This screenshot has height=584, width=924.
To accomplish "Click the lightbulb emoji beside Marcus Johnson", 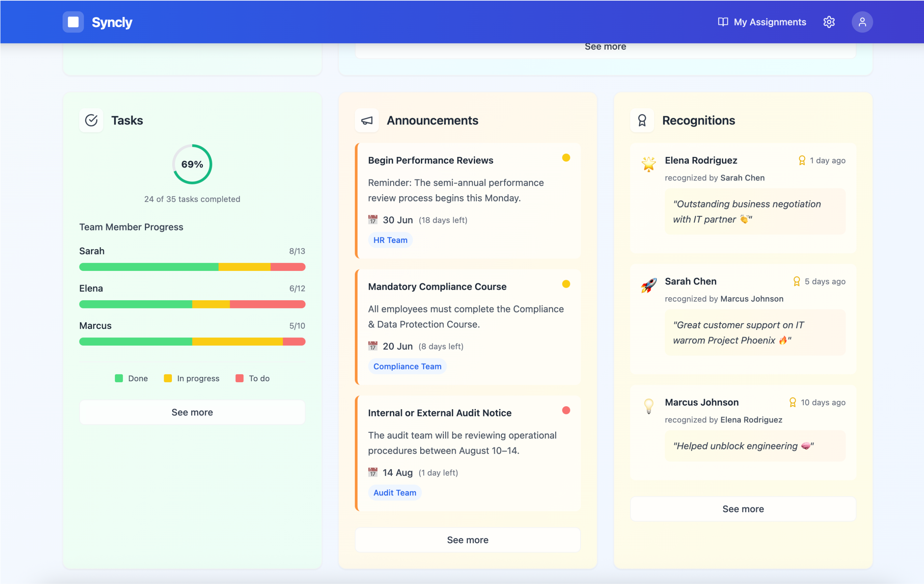I will pos(648,406).
